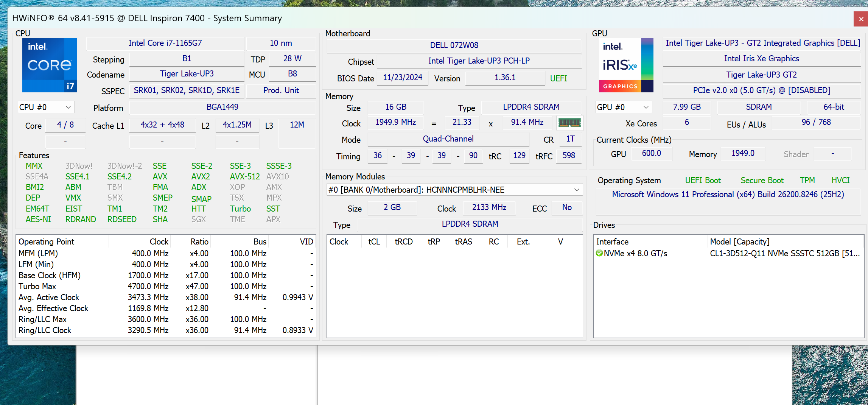Click the Cache L1 value 4x32 + 4x48

(162, 125)
